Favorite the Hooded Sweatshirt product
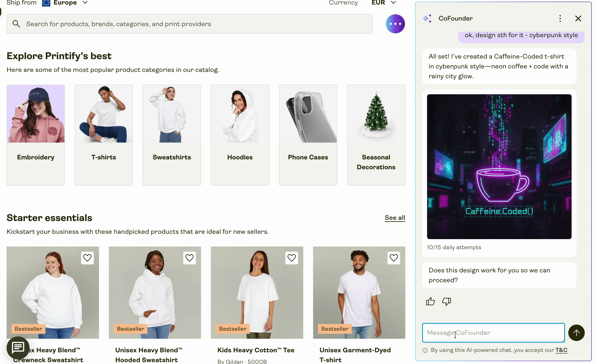This screenshot has height=364, width=595. 189,258
